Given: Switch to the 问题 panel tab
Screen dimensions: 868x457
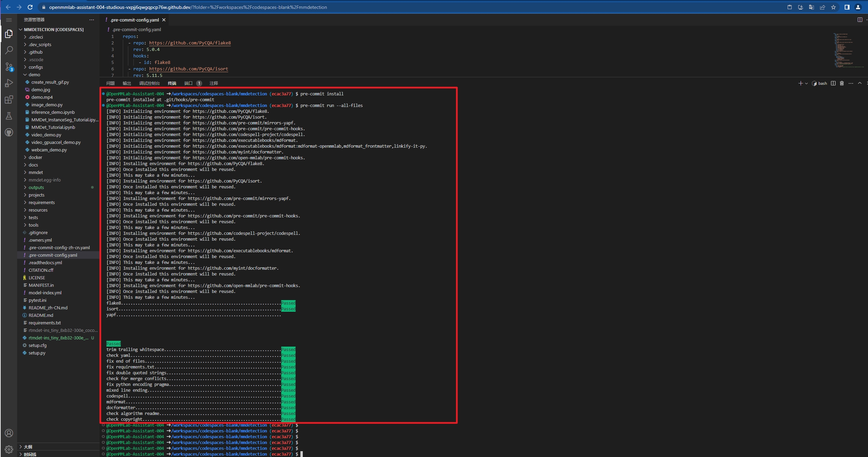Looking at the screenshot, I should coord(110,83).
